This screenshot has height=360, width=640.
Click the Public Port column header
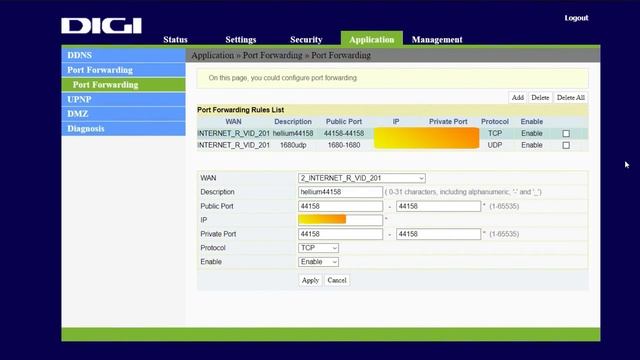tap(344, 122)
